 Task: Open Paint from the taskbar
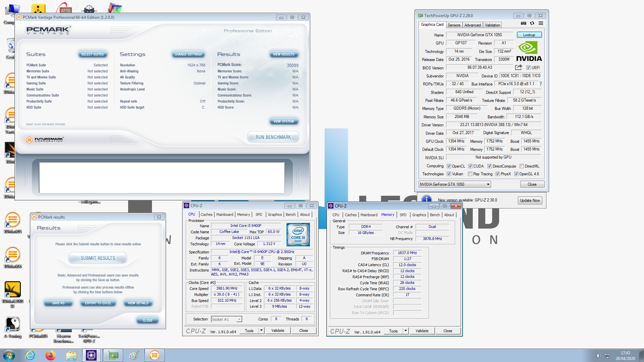tap(133, 355)
